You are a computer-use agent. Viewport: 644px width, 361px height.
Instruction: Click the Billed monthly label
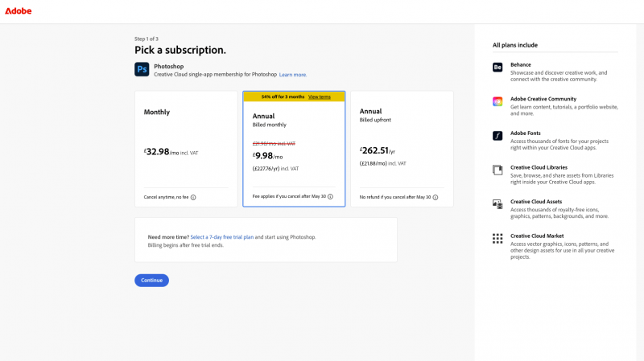coord(270,125)
